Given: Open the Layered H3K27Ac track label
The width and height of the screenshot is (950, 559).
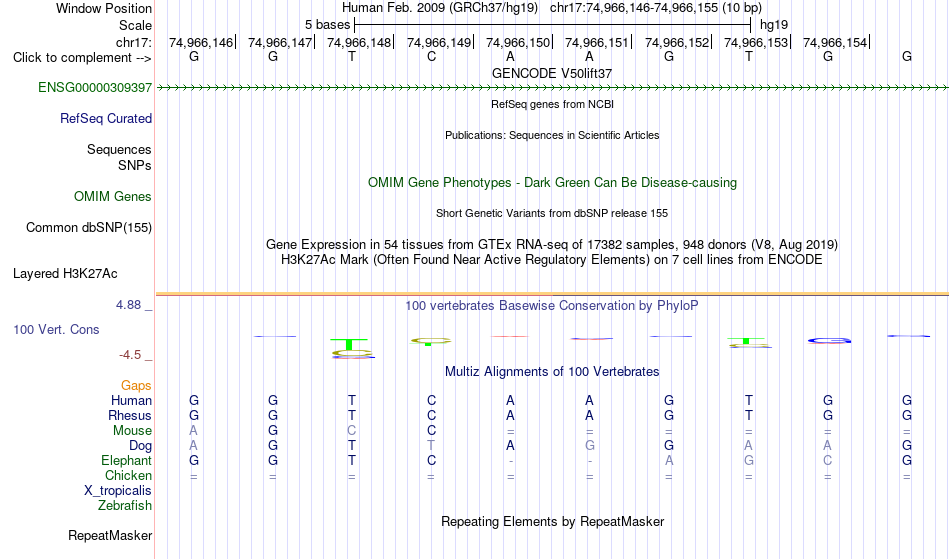Looking at the screenshot, I should [65, 274].
